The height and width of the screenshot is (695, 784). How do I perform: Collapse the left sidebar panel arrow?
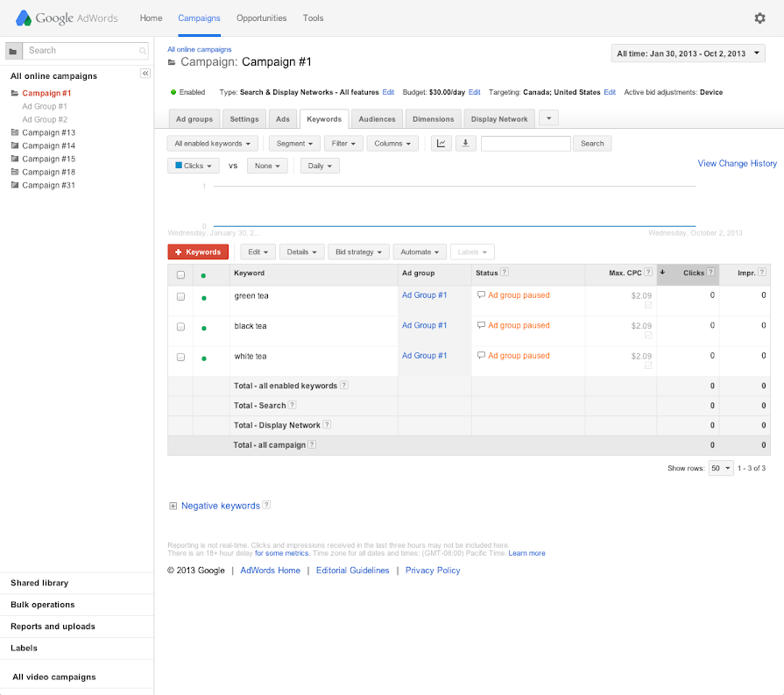point(145,74)
